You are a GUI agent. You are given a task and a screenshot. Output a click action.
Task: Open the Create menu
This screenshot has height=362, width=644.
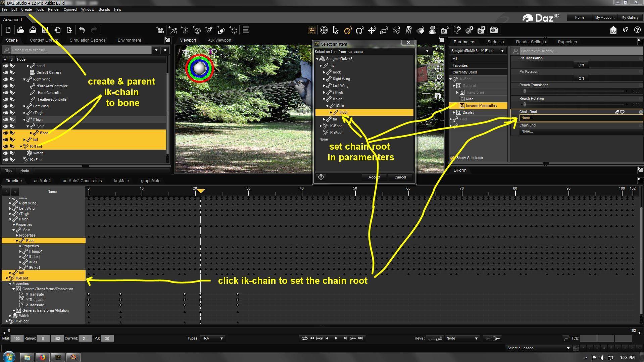pos(26,9)
